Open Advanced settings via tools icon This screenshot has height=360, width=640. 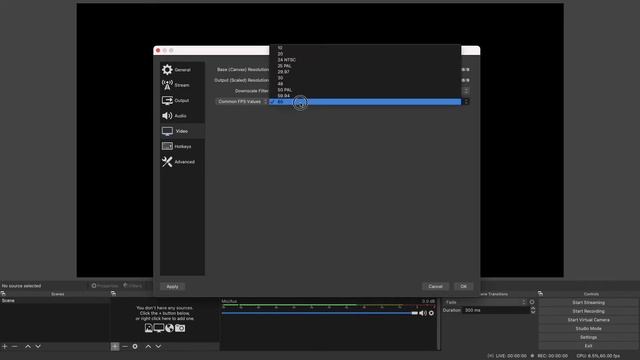tap(167, 162)
